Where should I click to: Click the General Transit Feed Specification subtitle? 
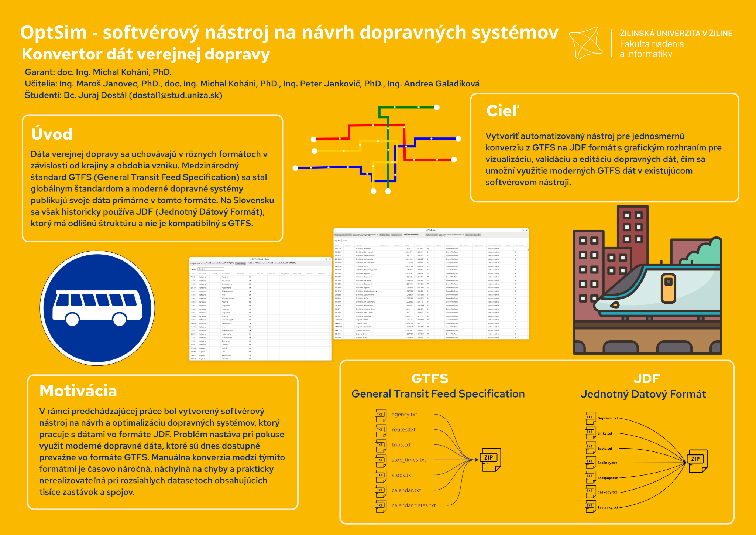point(438,394)
